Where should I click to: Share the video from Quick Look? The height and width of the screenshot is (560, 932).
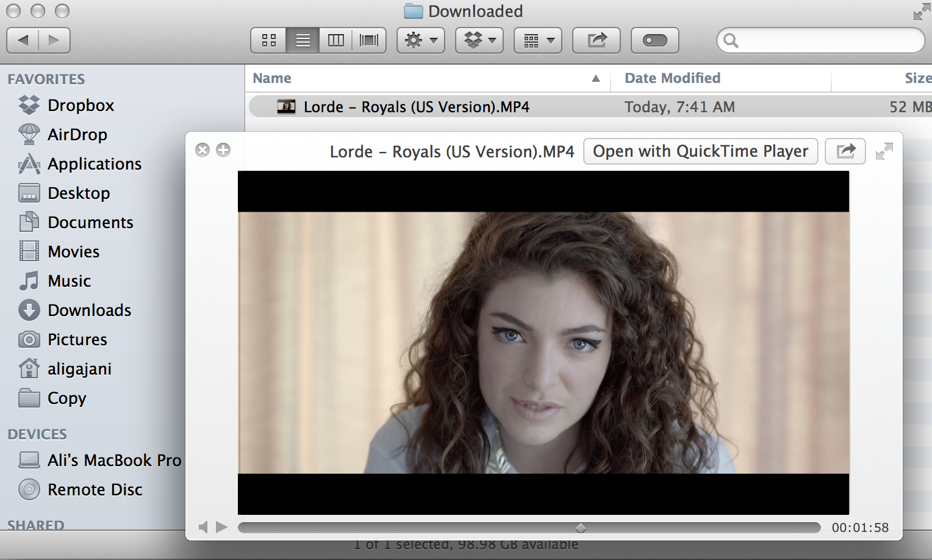845,151
